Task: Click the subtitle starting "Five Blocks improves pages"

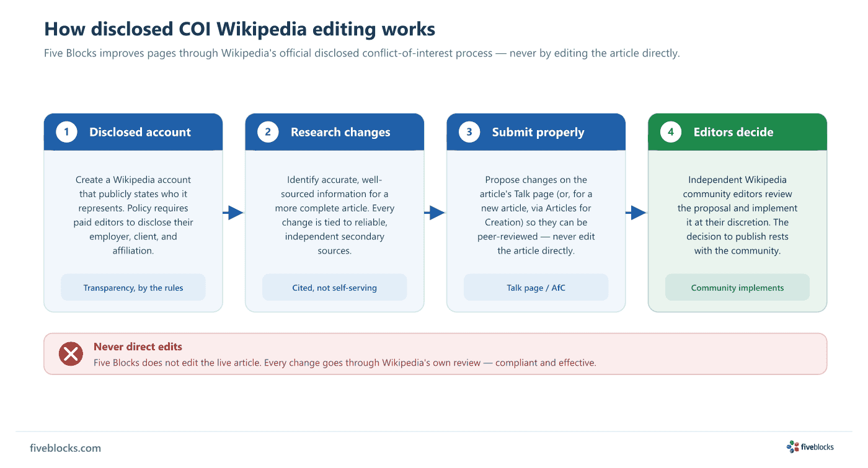Action: [x=362, y=53]
